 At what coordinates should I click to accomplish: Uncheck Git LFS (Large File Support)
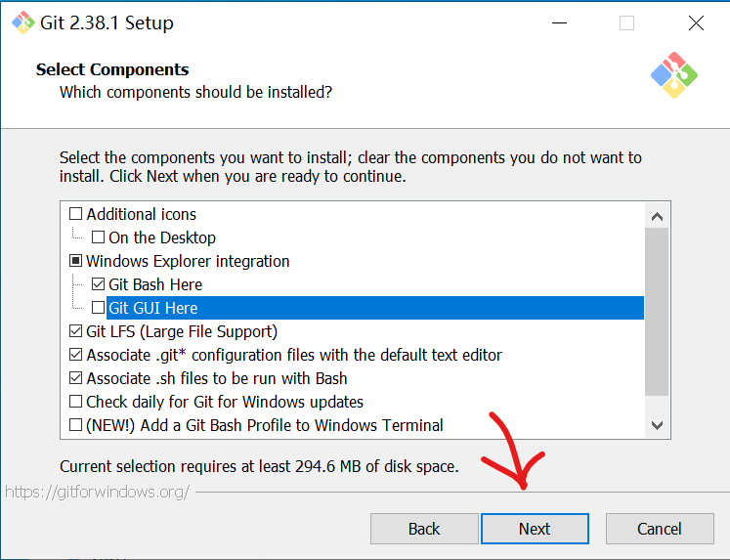click(76, 331)
